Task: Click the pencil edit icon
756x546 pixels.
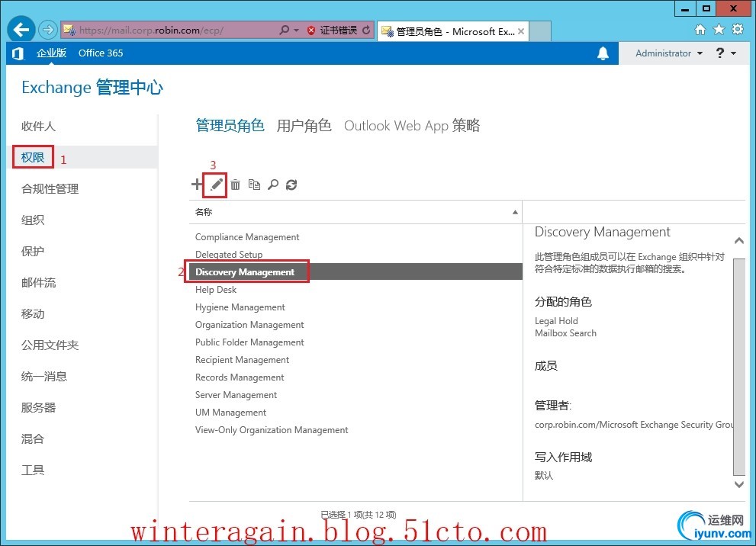Action: pyautogui.click(x=216, y=184)
